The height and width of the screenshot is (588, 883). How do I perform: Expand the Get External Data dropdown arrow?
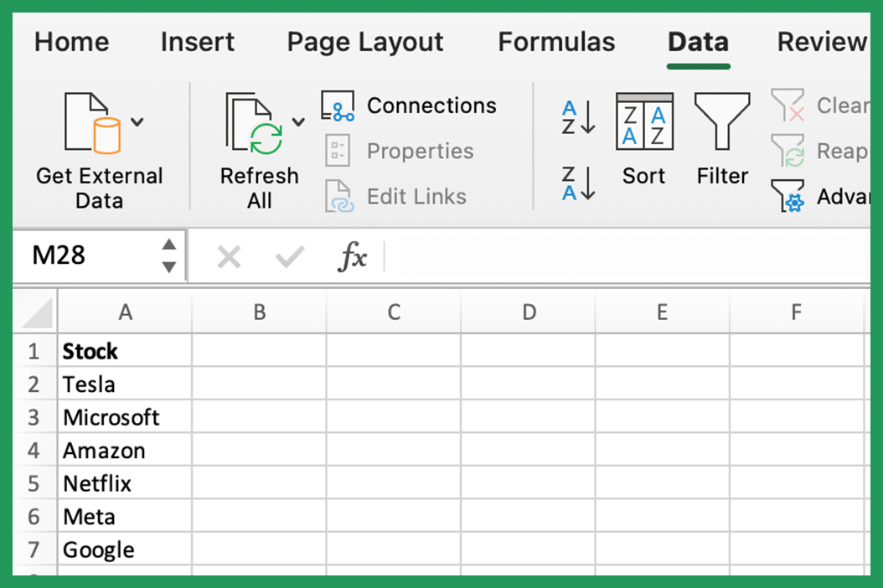click(x=137, y=121)
